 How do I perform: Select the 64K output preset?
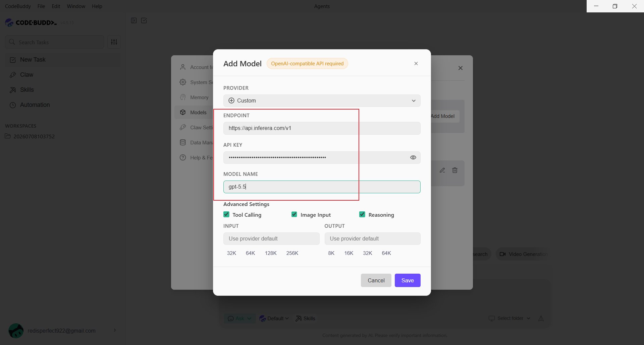coord(386,253)
